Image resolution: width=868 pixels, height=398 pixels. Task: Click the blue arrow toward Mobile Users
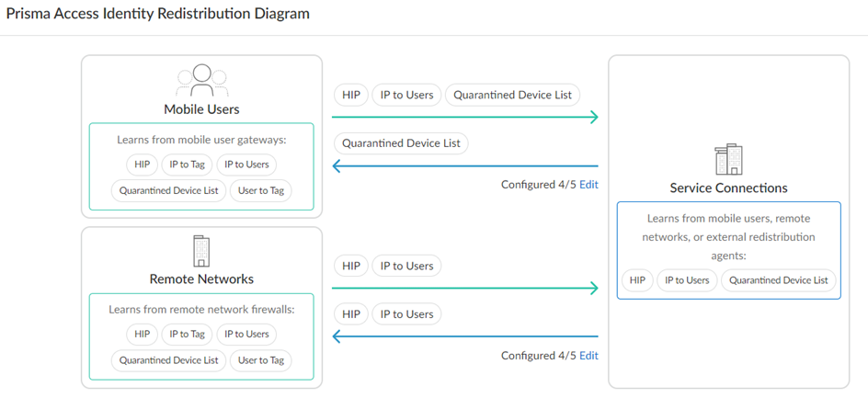[464, 166]
